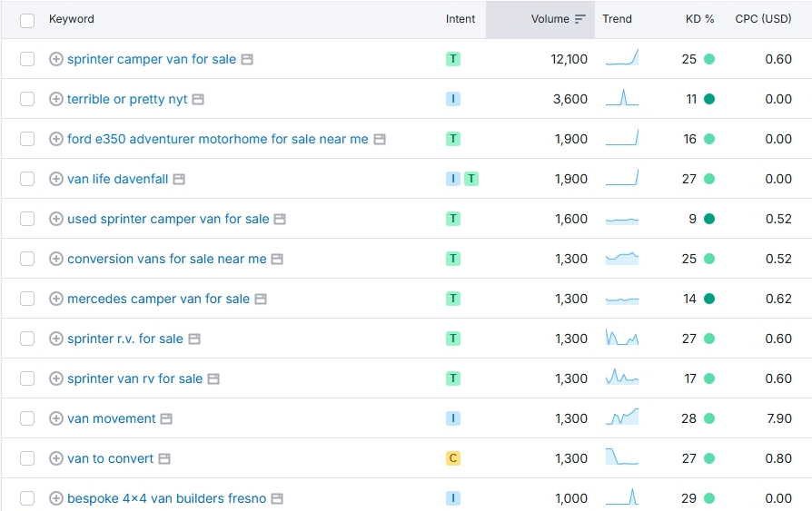Toggle the select-all checkbox in the header
This screenshot has width=812, height=511.
click(27, 20)
